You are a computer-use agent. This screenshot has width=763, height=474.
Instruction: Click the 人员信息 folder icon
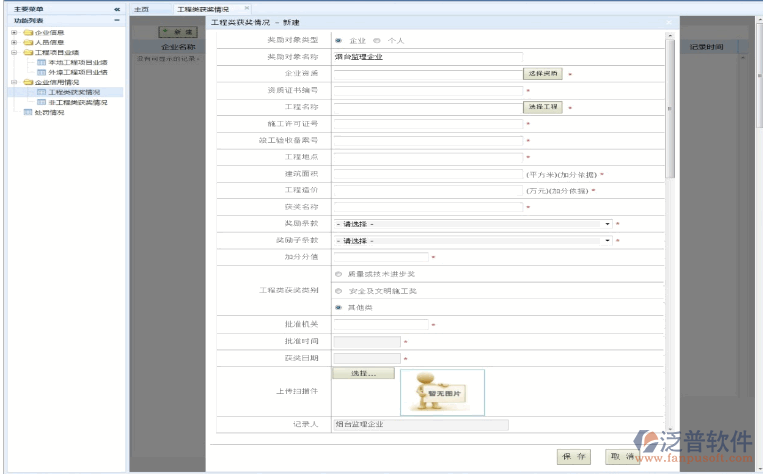27,42
